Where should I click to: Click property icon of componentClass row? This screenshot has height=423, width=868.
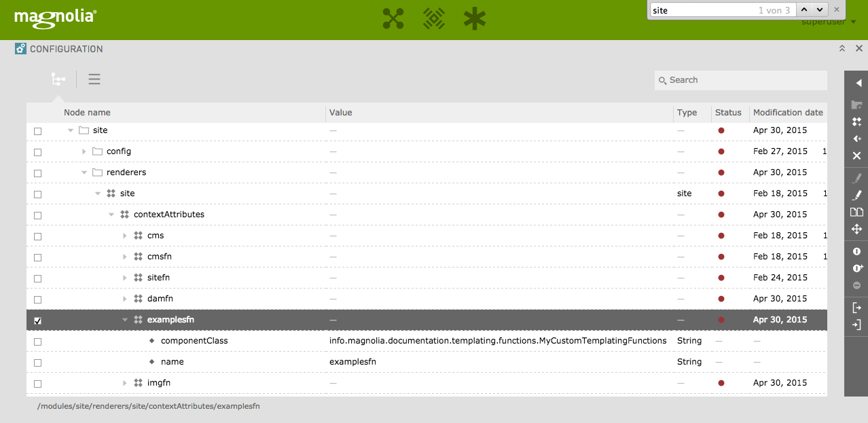(151, 341)
